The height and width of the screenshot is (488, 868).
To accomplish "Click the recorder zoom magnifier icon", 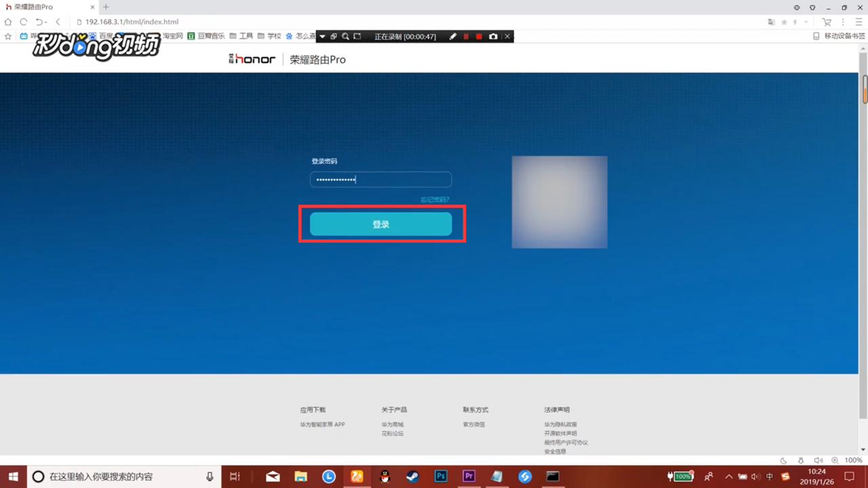I will click(345, 36).
